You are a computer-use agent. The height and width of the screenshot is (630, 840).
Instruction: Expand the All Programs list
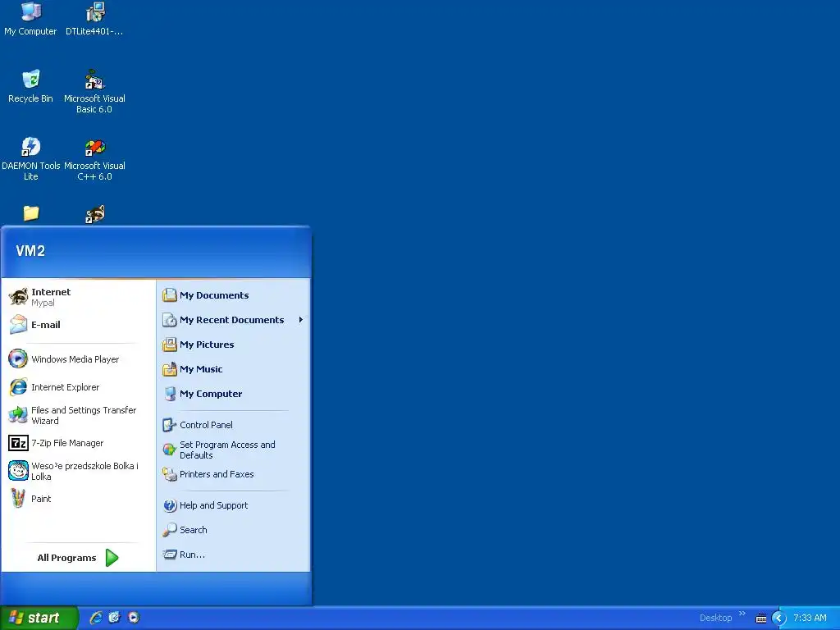[x=79, y=558]
